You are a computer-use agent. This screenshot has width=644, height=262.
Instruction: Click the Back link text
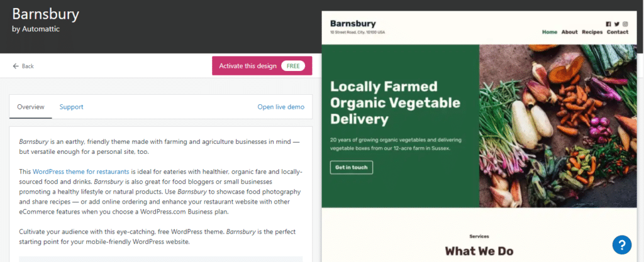pos(28,66)
